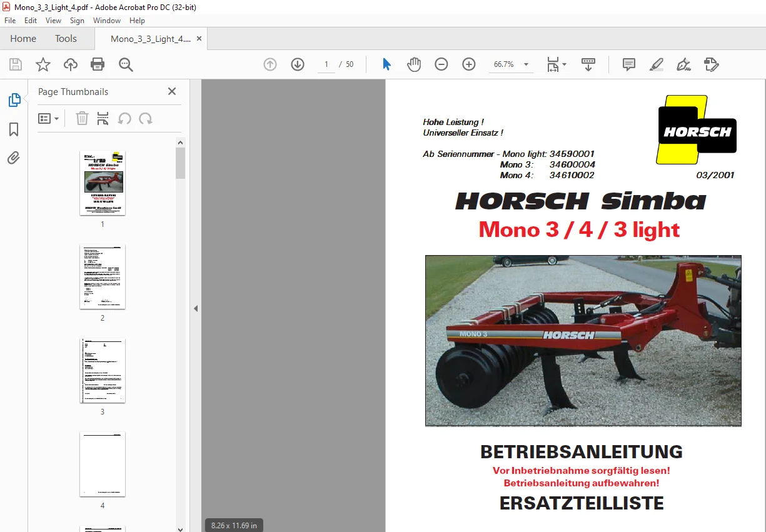Open the File menu
Screen dimensions: 766x532
point(10,21)
